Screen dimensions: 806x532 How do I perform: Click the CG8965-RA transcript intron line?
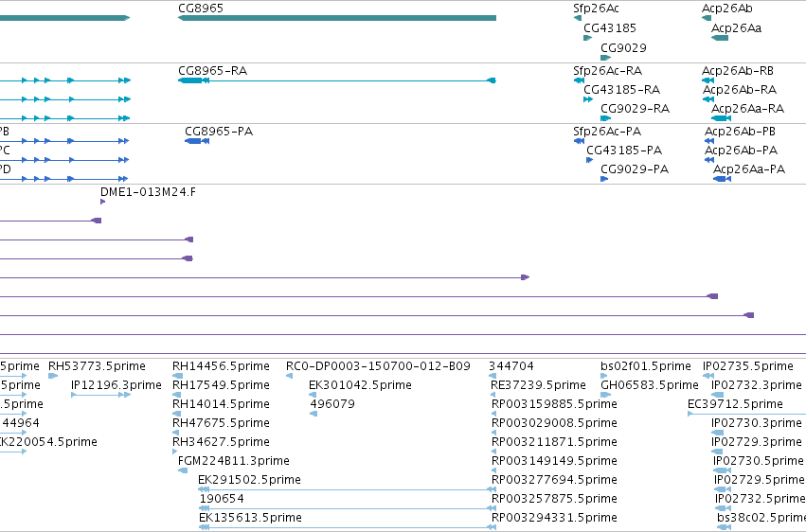click(x=348, y=80)
